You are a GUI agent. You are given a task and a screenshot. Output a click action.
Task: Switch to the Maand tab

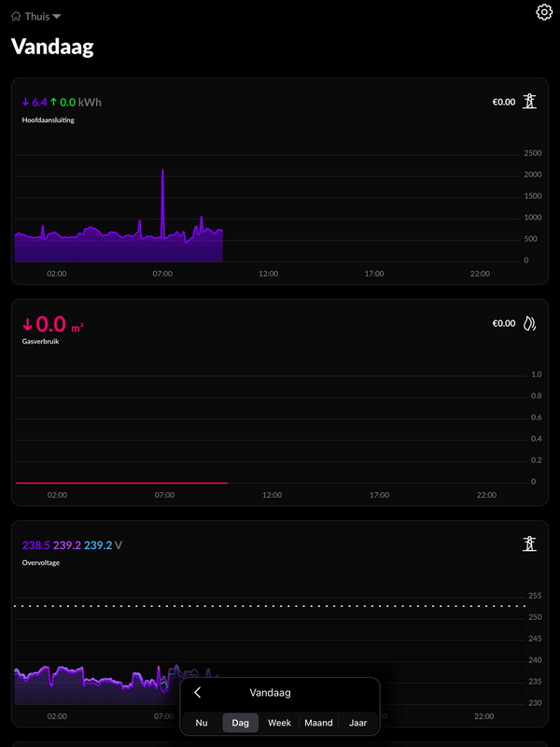pyautogui.click(x=318, y=723)
